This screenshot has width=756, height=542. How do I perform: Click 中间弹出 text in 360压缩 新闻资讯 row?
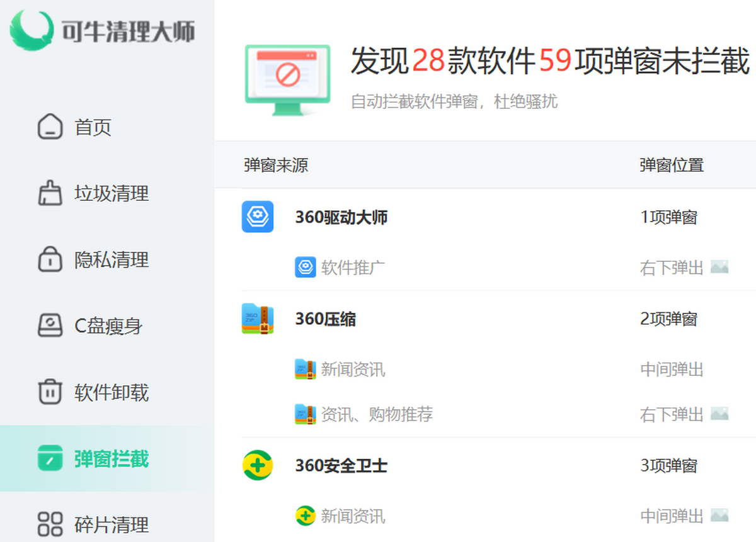point(672,370)
